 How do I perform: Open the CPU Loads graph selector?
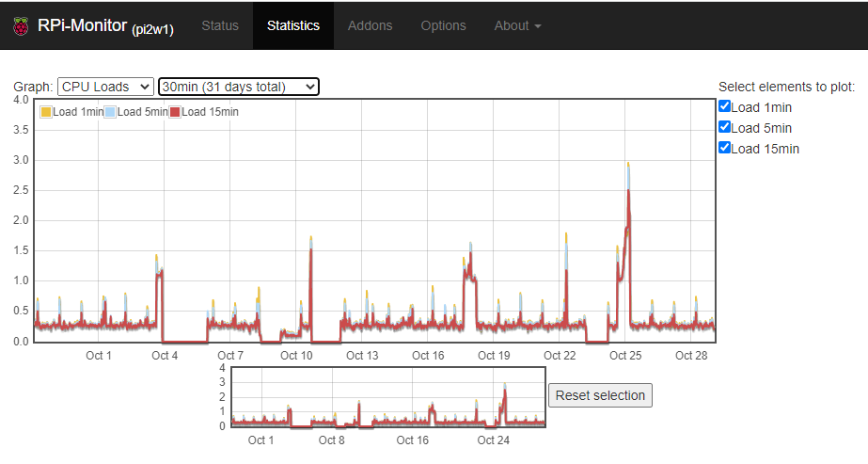tap(105, 87)
